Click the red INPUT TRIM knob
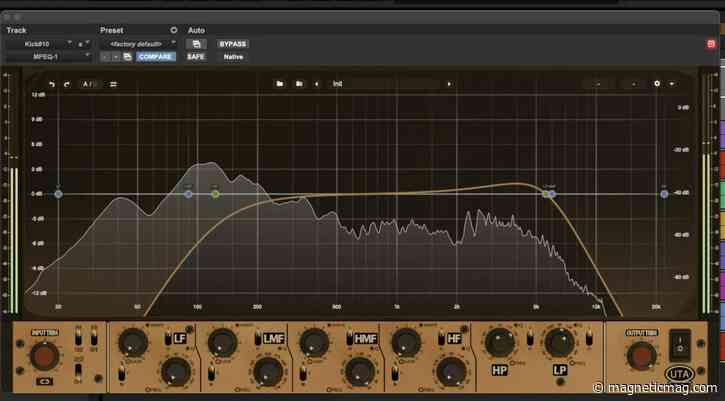The height and width of the screenshot is (401, 725). pyautogui.click(x=44, y=356)
